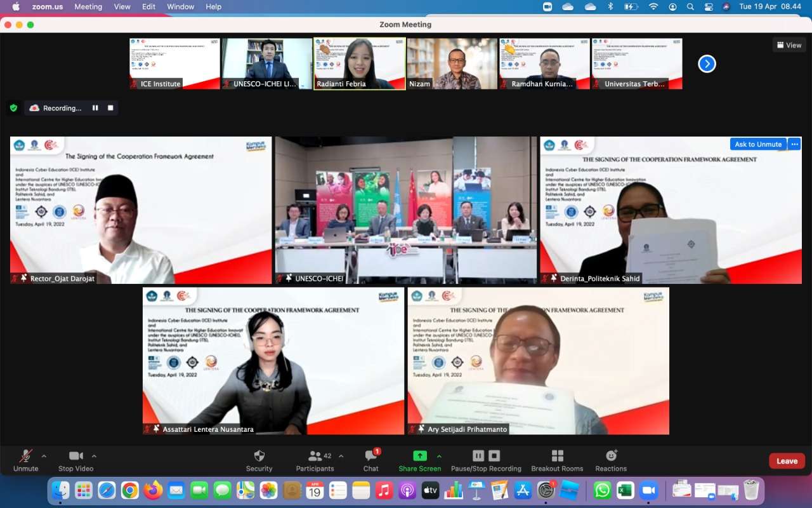
Task: Open Spotlight search in the menu bar
Action: pos(690,6)
